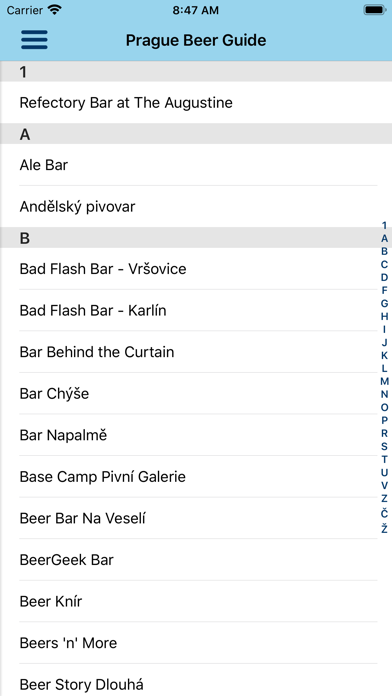Screen dimensions: 392x696
Task: Tap the battery icon in status bar
Action: 375,10
